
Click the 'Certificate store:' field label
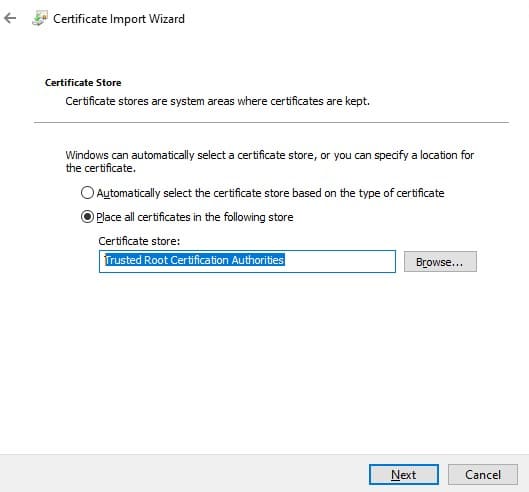(139, 241)
